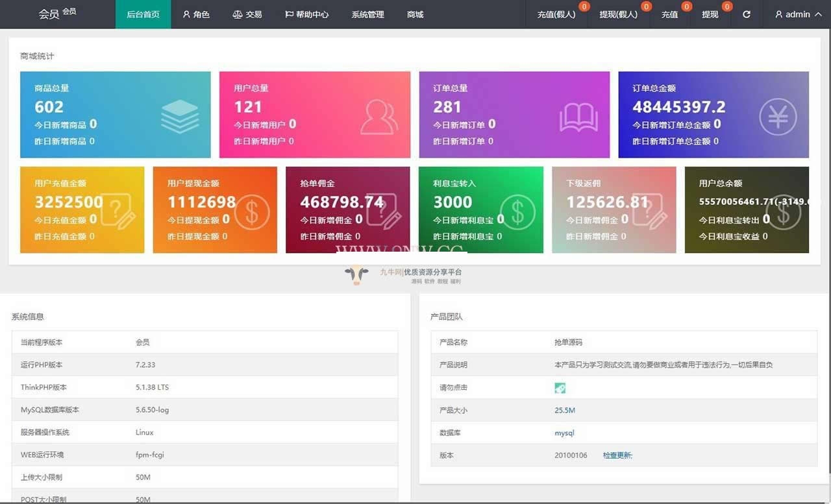Screen dimensions: 831x504
Task: Click the open book icon in 订单总量 card
Action: tap(578, 117)
